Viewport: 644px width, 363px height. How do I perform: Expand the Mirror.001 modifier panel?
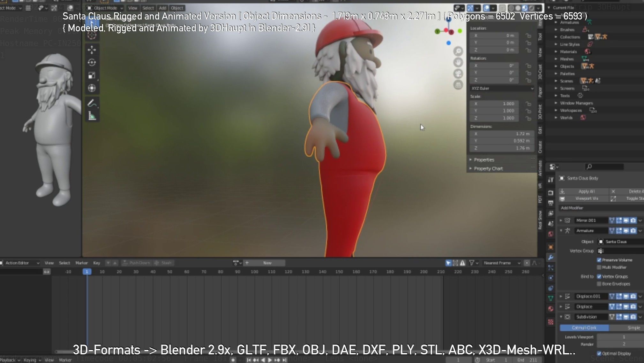[x=561, y=220]
